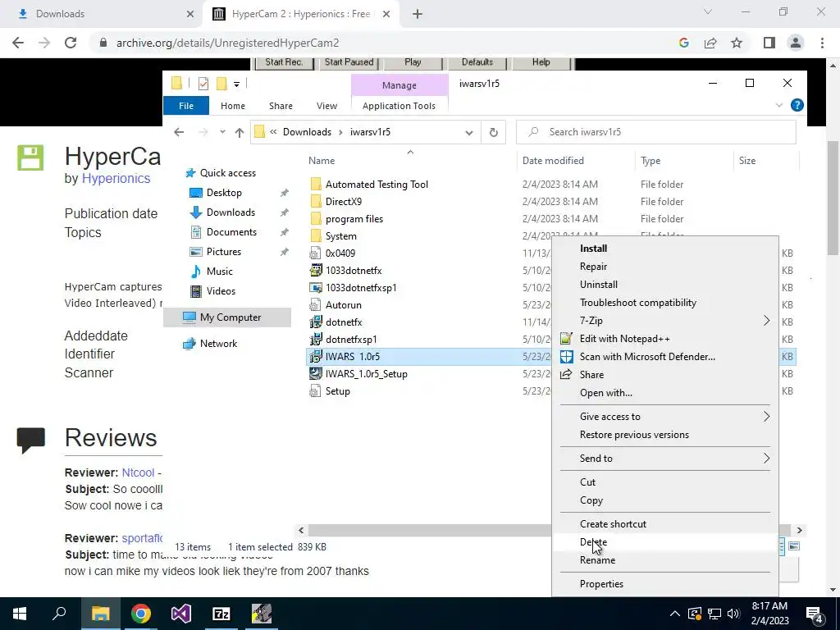Open recent locations dropdown arrow

[222, 132]
